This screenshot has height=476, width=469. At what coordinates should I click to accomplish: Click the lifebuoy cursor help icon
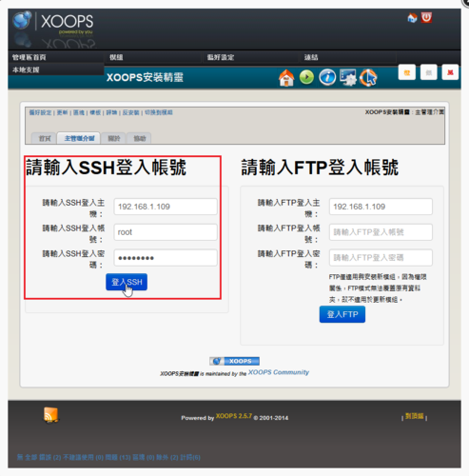tap(368, 78)
